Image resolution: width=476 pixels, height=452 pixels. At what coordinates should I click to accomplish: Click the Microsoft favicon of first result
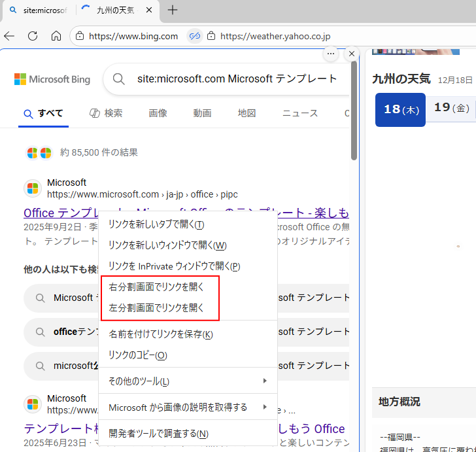pyautogui.click(x=33, y=188)
